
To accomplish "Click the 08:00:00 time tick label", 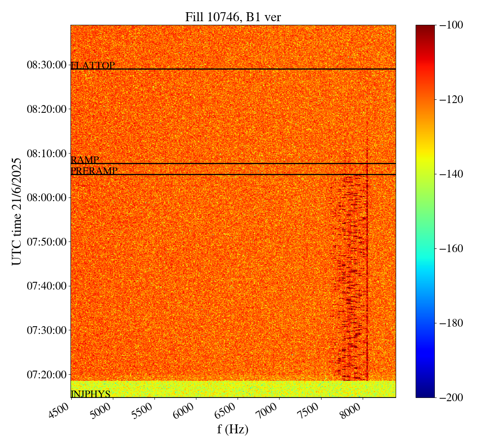I will (x=46, y=198).
